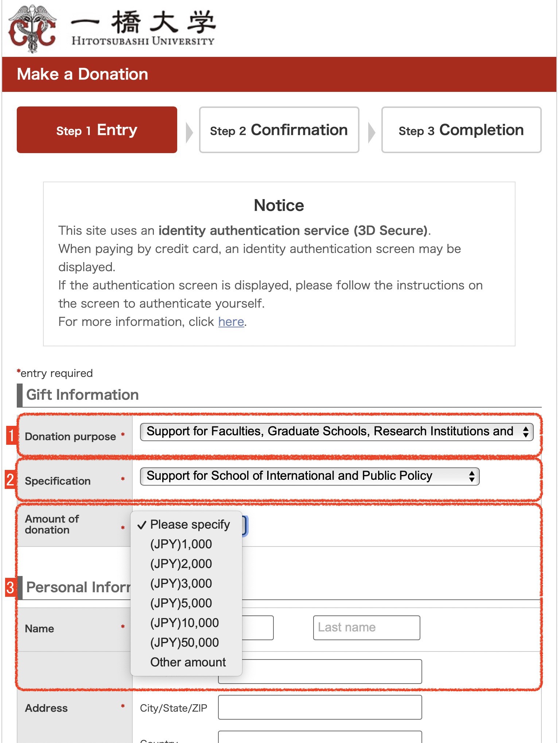Open the Specification dropdown

click(310, 476)
